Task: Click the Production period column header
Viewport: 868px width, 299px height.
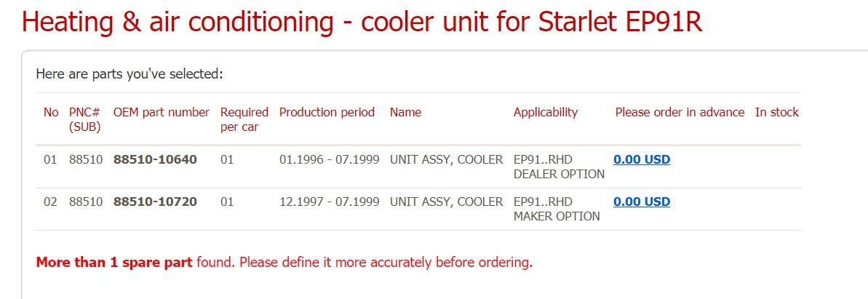Action: (327, 113)
